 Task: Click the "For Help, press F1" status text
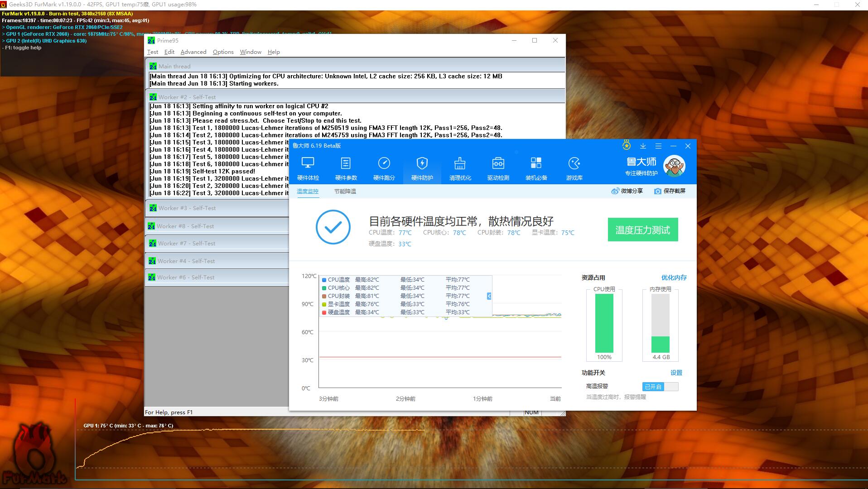point(169,412)
